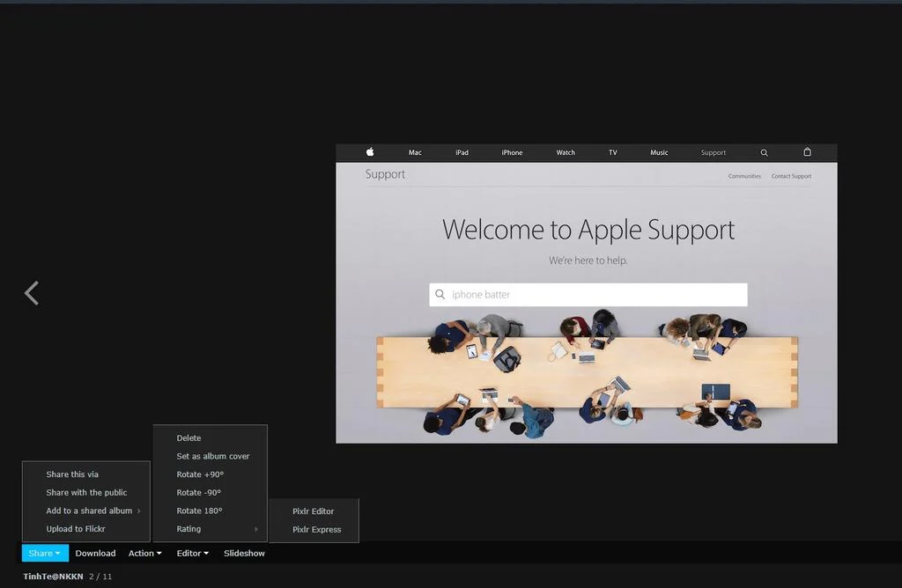Click the We're here to help text
This screenshot has width=902, height=588.
pos(588,261)
